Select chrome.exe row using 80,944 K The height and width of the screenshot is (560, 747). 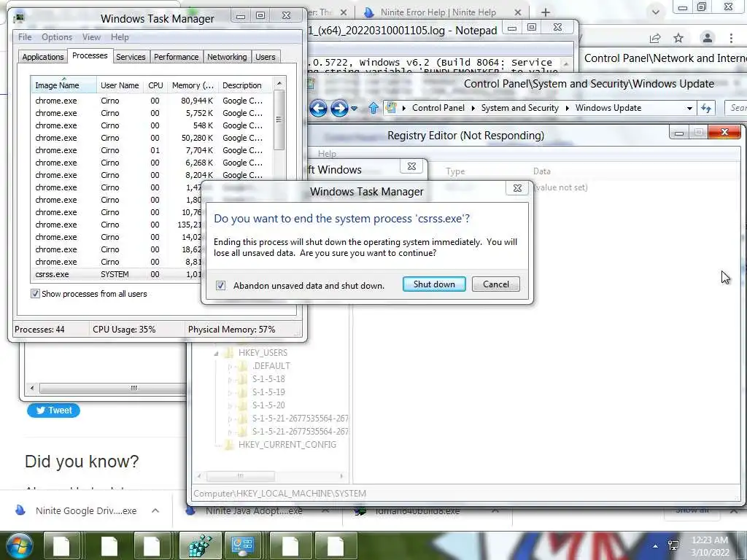tap(152, 101)
